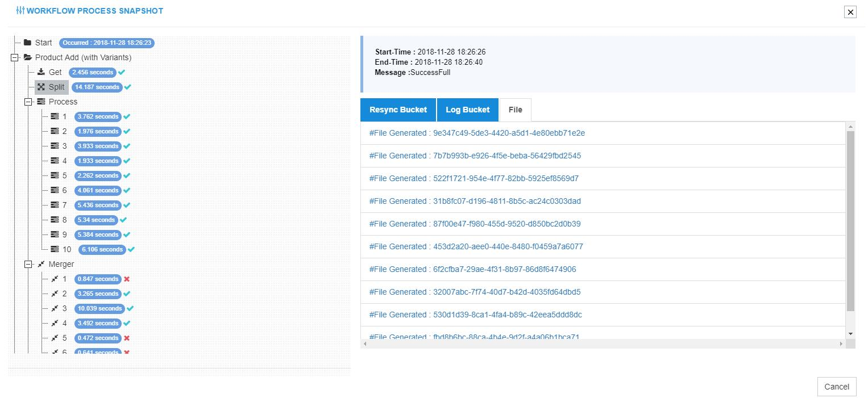Click the Merger compress icon
The height and width of the screenshot is (398, 868).
41,264
